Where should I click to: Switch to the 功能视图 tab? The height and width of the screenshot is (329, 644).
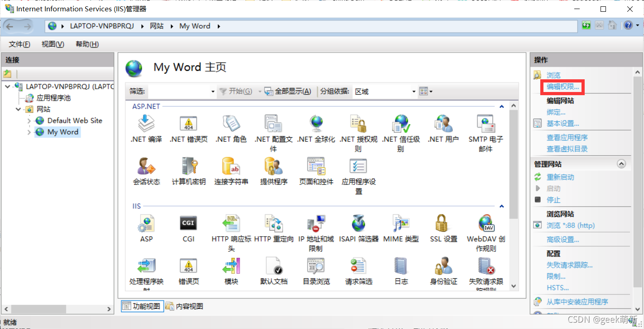(x=142, y=306)
